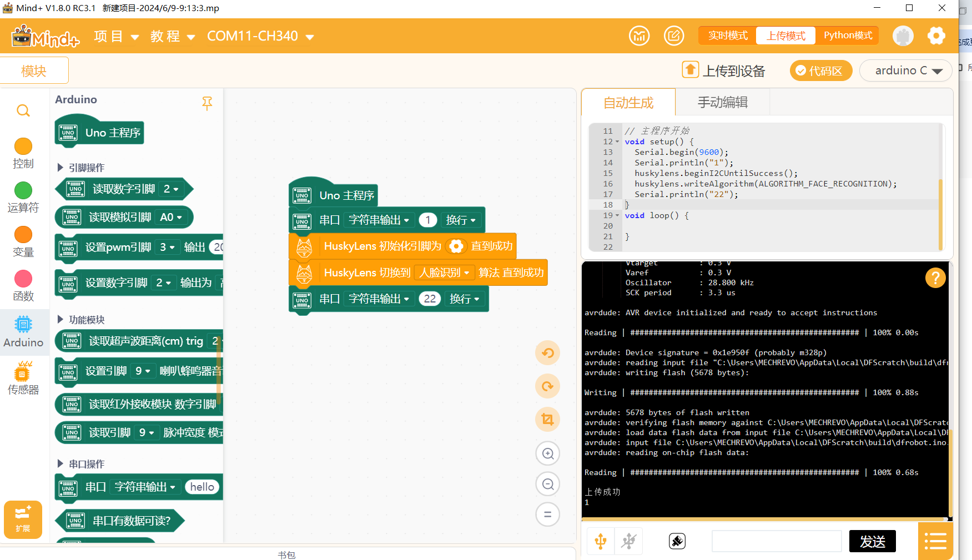Viewport: 972px width, 560px height.
Task: Open the arduino C language dropdown
Action: tap(906, 70)
